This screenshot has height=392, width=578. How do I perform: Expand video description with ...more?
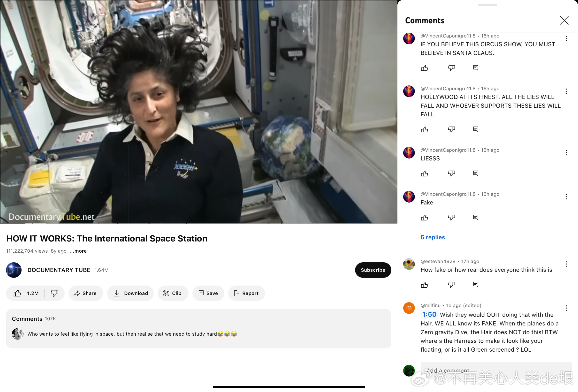click(78, 251)
